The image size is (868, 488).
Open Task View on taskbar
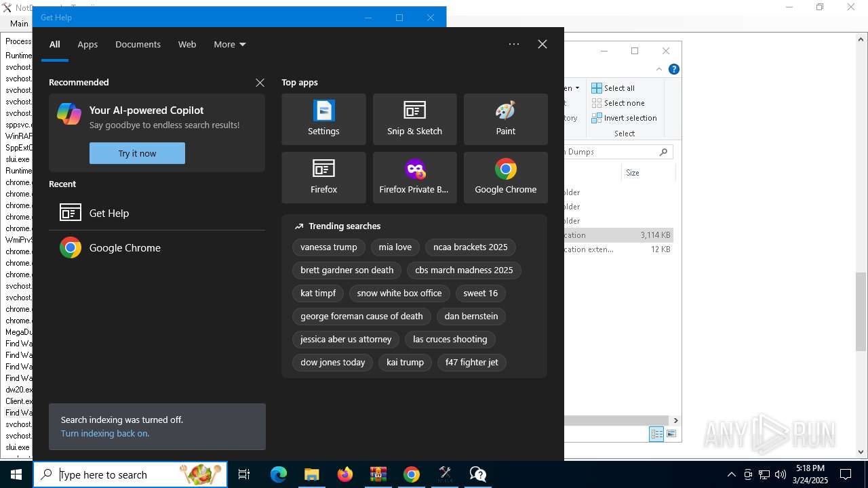tap(244, 474)
